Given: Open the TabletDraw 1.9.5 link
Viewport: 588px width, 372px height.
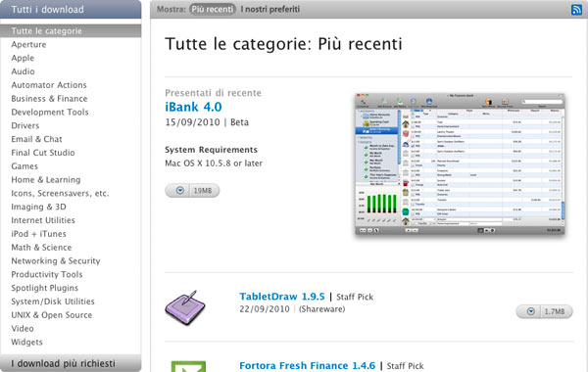Looking at the screenshot, I should (x=282, y=297).
